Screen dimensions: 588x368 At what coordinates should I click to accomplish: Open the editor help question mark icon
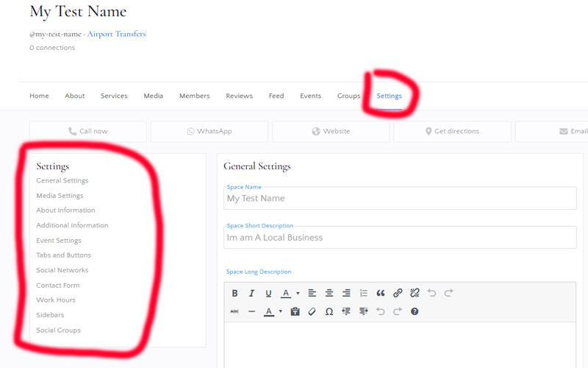(415, 311)
